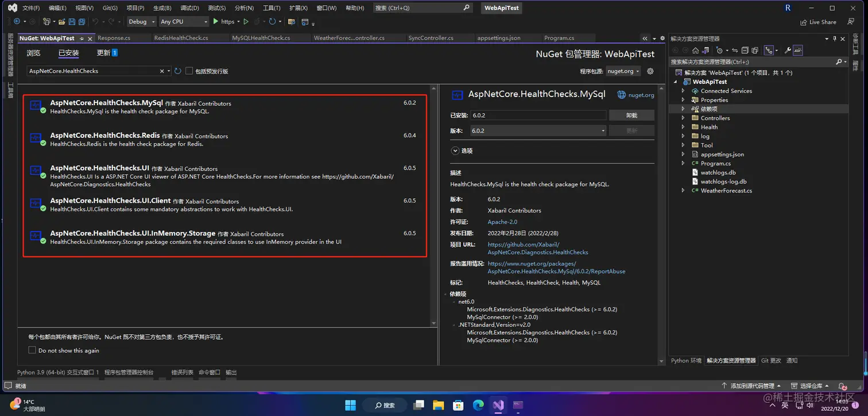The height and width of the screenshot is (416, 868).
Task: Open properties wrench icon in Solution Explorer
Action: 788,51
